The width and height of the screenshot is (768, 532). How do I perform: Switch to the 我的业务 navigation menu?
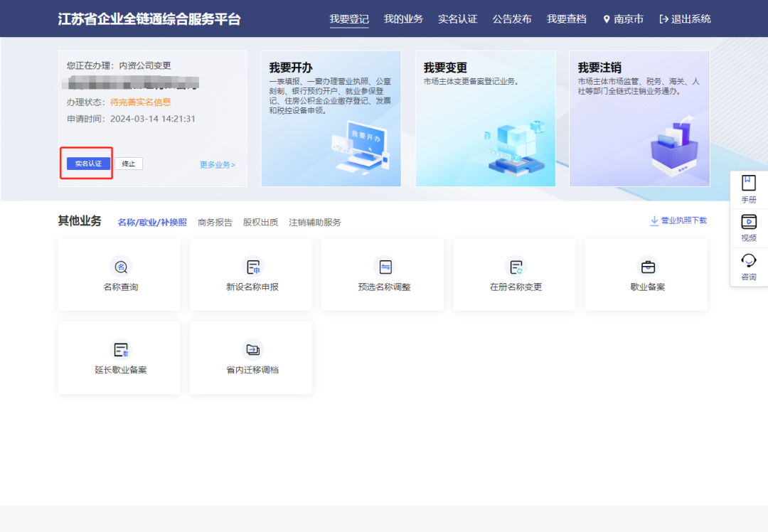[403, 19]
